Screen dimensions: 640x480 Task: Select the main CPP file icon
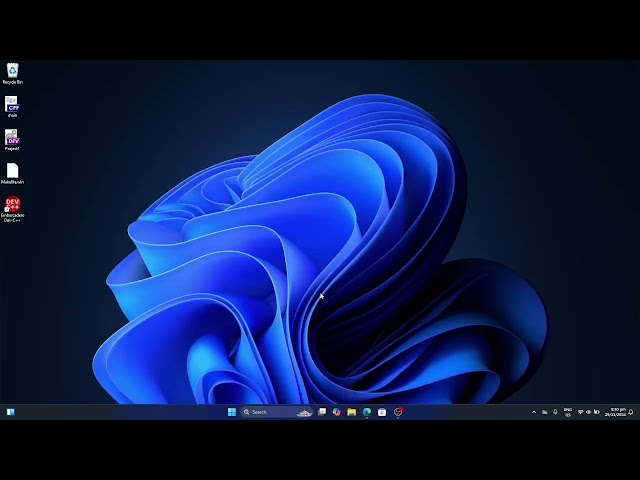13,107
